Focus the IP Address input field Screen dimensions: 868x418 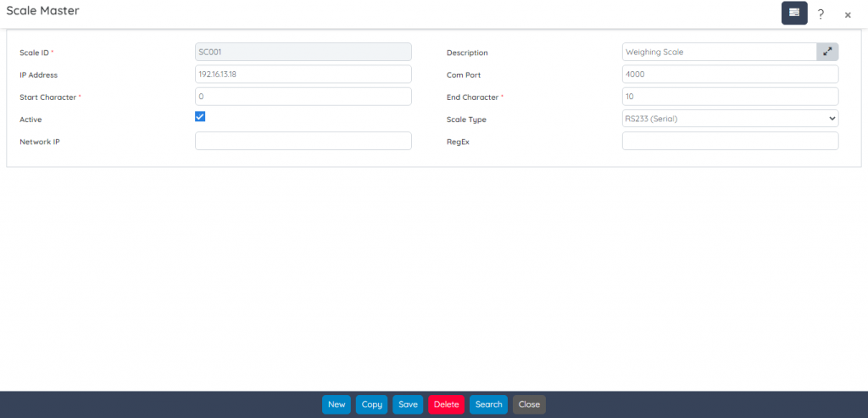pos(303,75)
